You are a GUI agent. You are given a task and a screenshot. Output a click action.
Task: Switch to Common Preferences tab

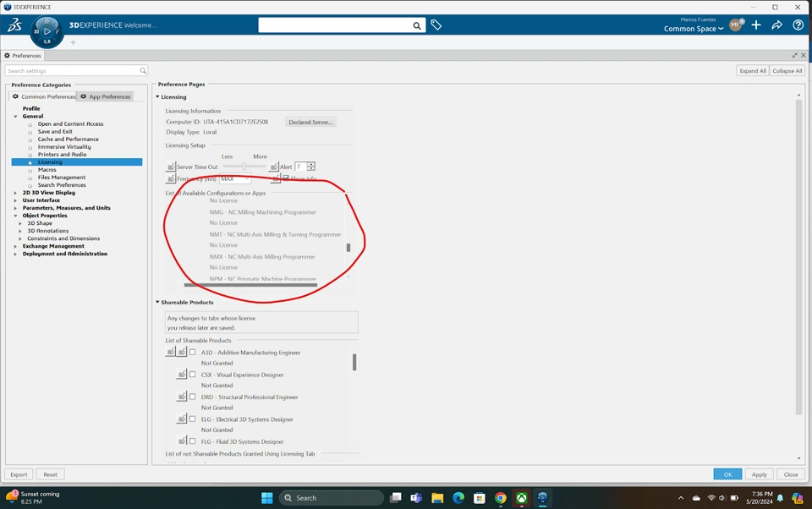coord(43,96)
